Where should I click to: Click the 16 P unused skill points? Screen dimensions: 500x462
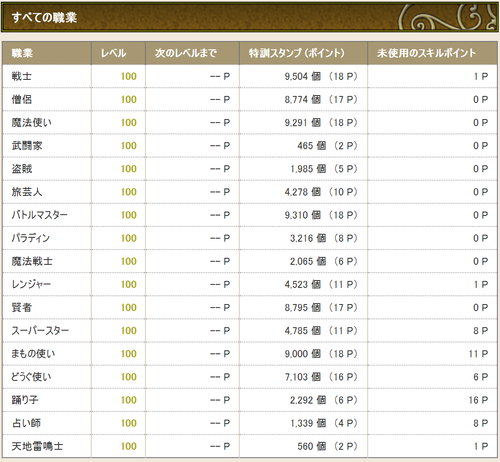click(478, 400)
